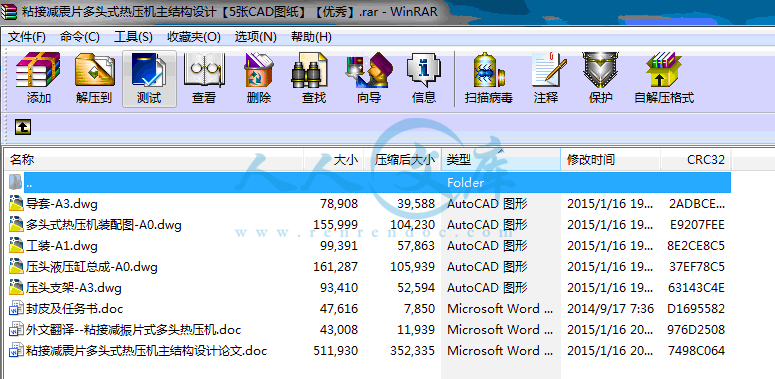Viewport: 775px width, 379px height.
Task: Select the file 压头支架-A3.dwg
Action: point(74,288)
